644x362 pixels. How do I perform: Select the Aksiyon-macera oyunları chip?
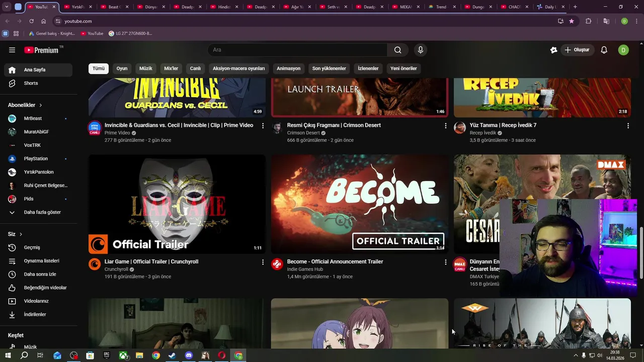(x=238, y=68)
